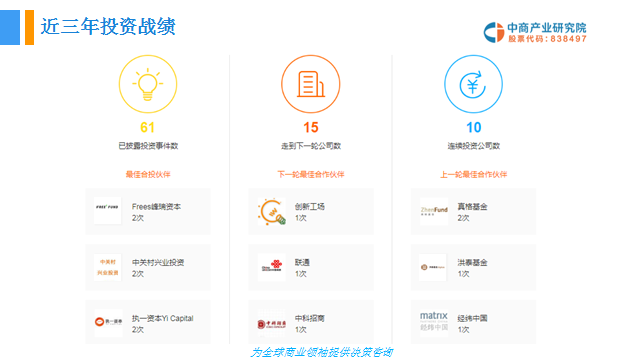Click 1次 count under 创新工场

301,218
